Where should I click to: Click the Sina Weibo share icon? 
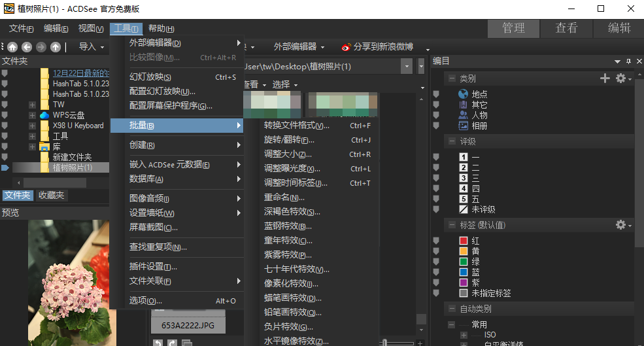point(347,47)
